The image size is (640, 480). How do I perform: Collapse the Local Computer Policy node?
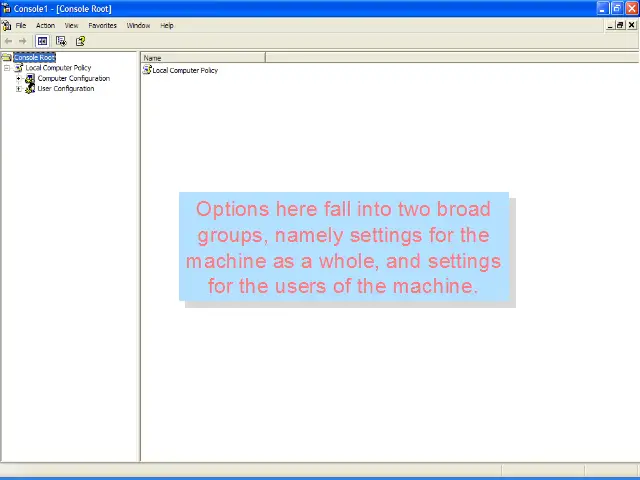[x=7, y=68]
